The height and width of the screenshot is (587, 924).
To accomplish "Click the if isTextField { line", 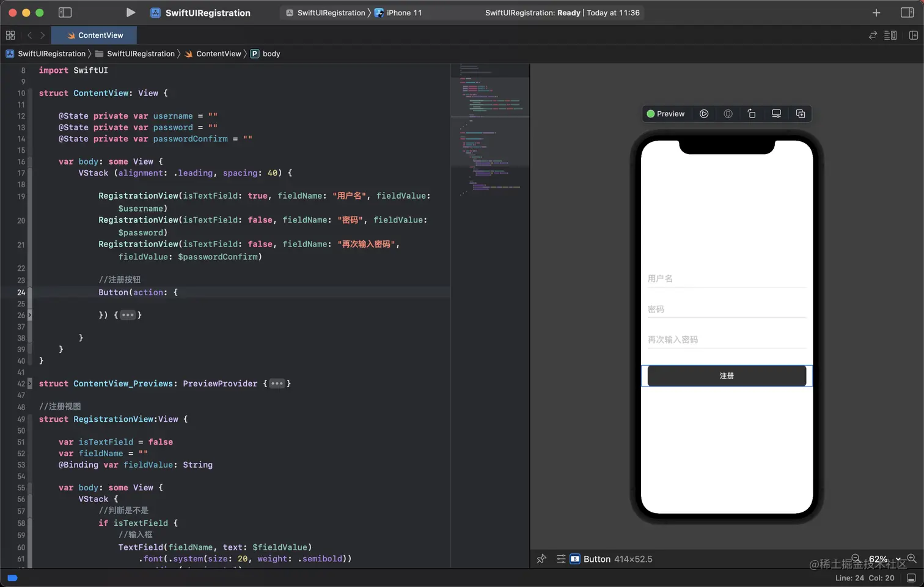I will pos(138,523).
